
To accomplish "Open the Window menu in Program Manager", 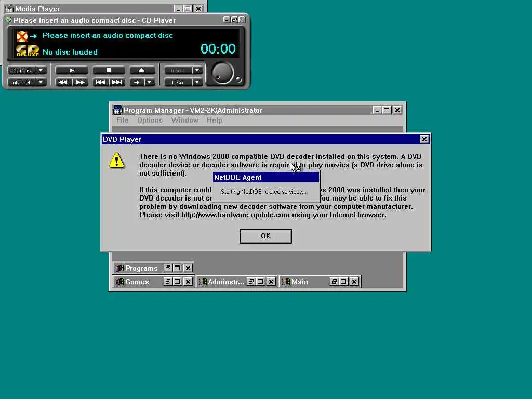I will tap(185, 120).
